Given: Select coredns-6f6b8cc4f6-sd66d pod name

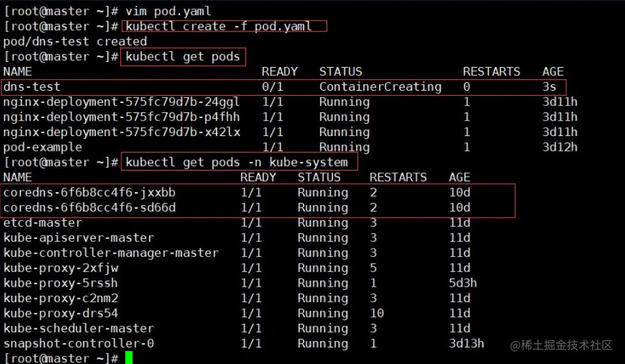Looking at the screenshot, I should [89, 208].
